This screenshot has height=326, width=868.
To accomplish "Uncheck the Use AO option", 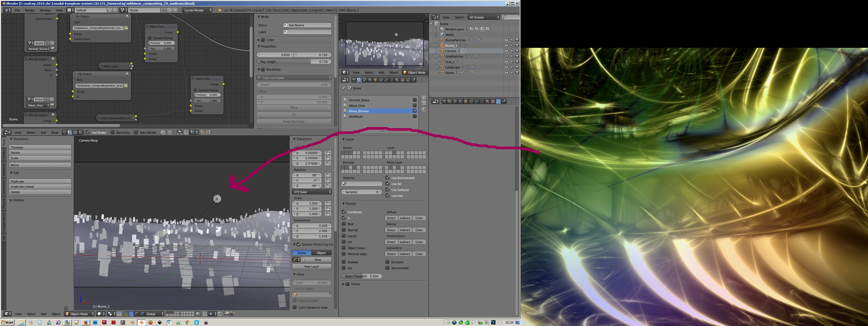I will 388,184.
